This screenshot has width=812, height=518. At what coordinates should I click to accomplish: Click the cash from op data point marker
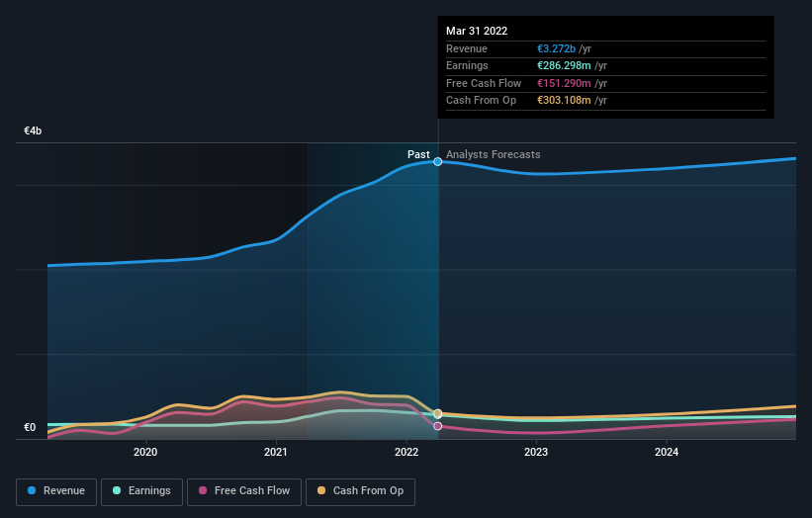tap(437, 413)
